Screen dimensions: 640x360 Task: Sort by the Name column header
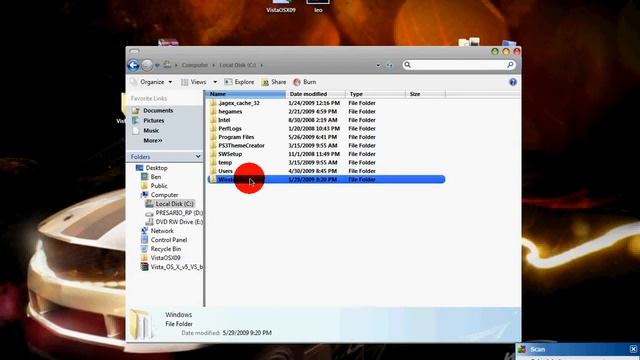pos(246,94)
